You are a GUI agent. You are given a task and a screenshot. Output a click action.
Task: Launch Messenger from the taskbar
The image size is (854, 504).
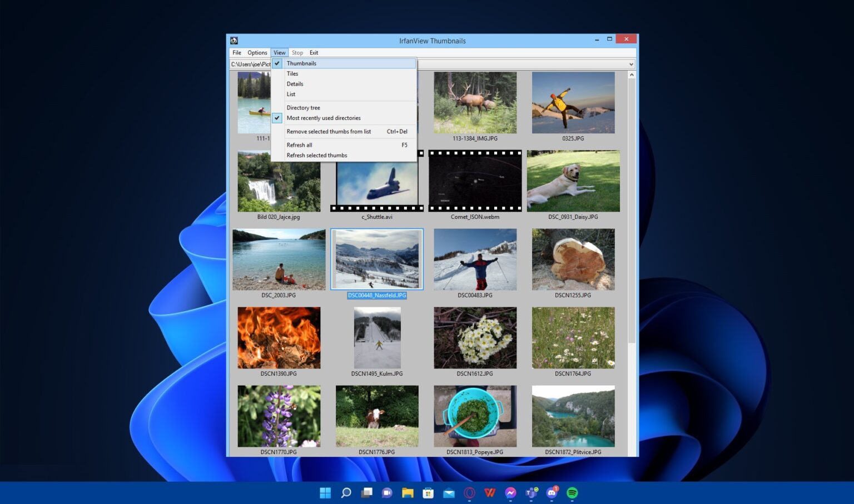(x=512, y=493)
